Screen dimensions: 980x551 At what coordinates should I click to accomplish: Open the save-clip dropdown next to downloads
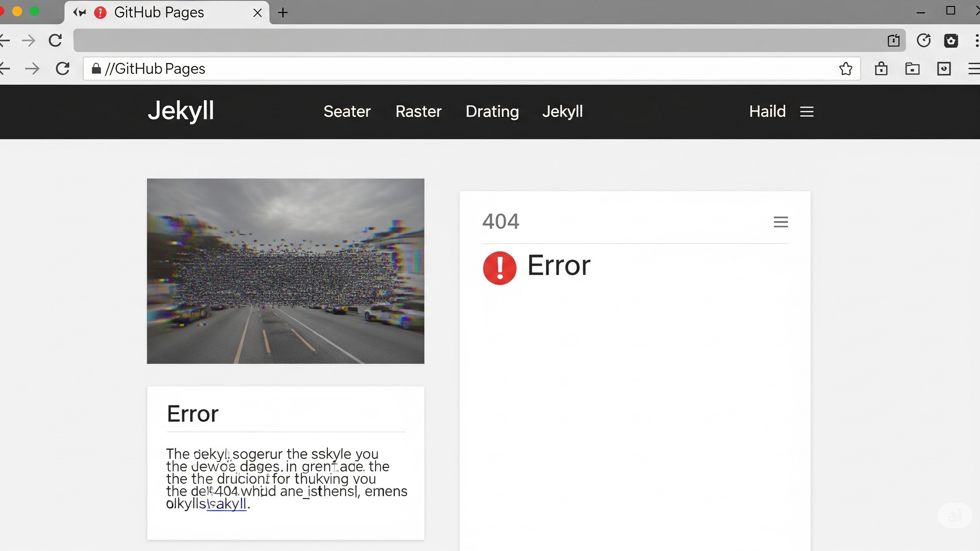coord(944,69)
